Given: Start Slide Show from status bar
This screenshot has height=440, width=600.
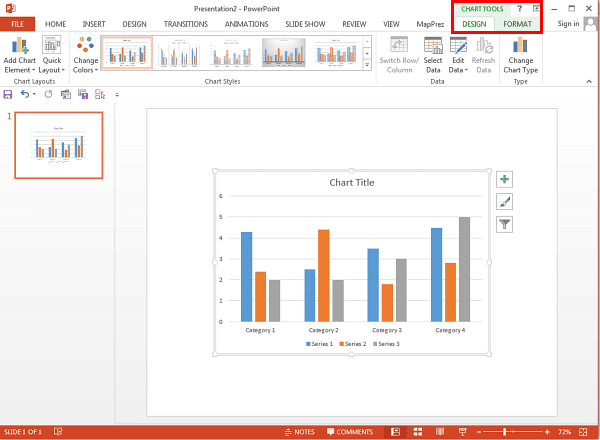Looking at the screenshot, I should pos(463,432).
